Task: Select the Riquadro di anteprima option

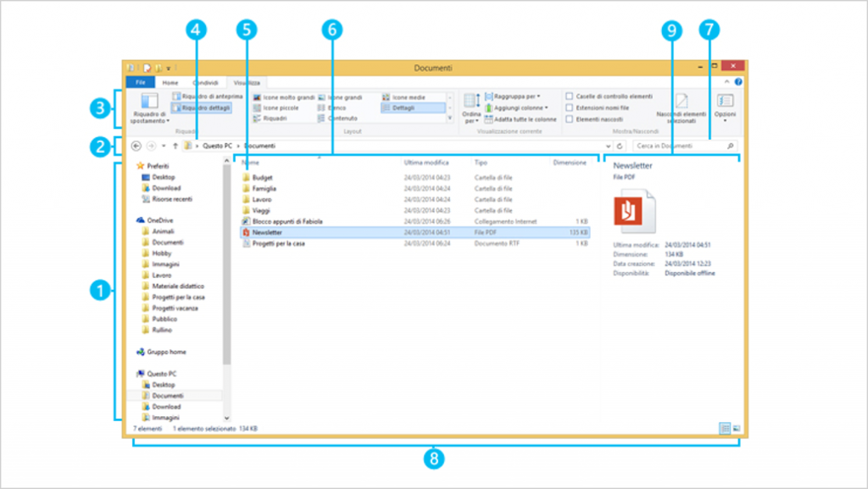Action: coord(207,97)
